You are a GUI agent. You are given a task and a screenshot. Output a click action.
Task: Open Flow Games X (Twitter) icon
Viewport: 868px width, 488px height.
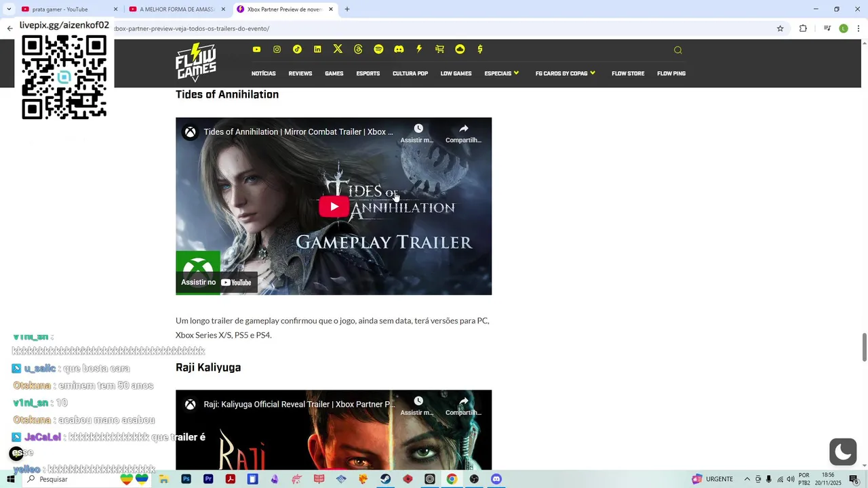click(x=338, y=49)
